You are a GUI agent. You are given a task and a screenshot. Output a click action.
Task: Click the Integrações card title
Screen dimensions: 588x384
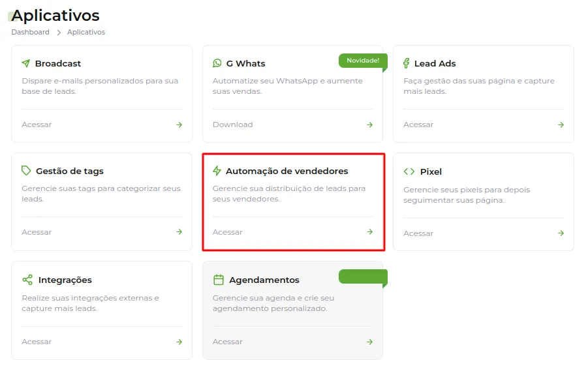click(x=65, y=280)
